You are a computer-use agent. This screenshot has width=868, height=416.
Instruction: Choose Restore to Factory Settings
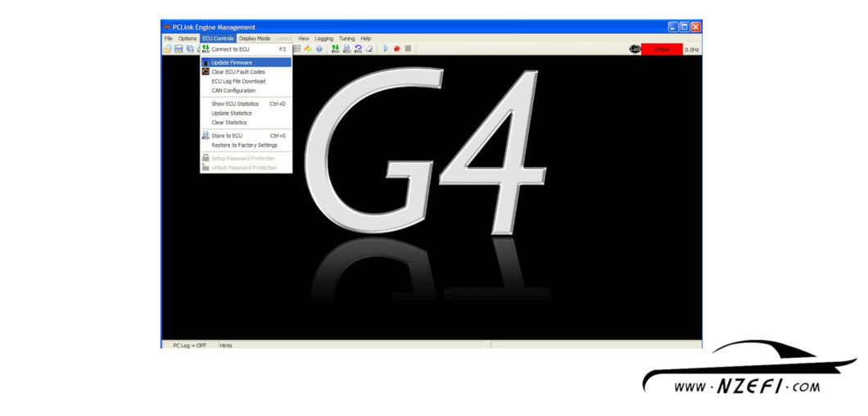pyautogui.click(x=246, y=145)
